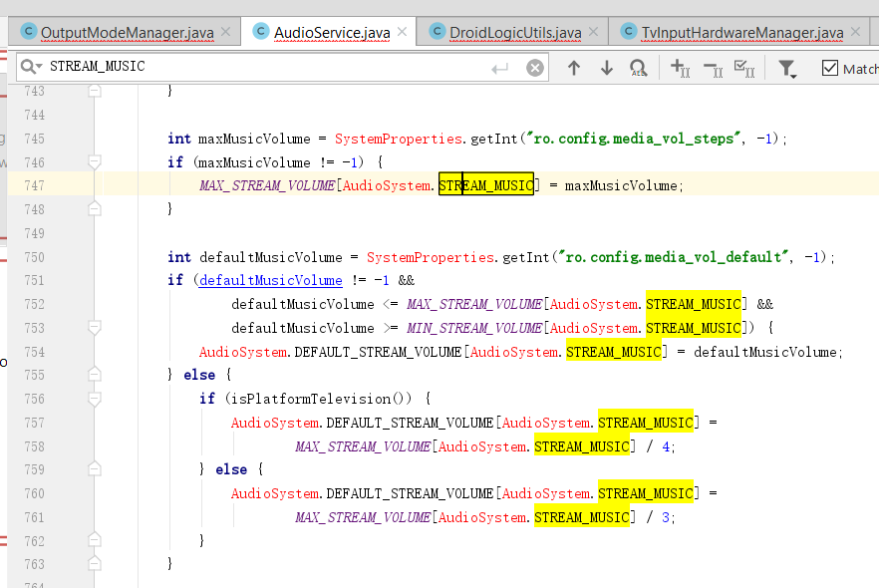This screenshot has height=588, width=879.
Task: Close the AudioService.java tab
Action: pyautogui.click(x=402, y=32)
